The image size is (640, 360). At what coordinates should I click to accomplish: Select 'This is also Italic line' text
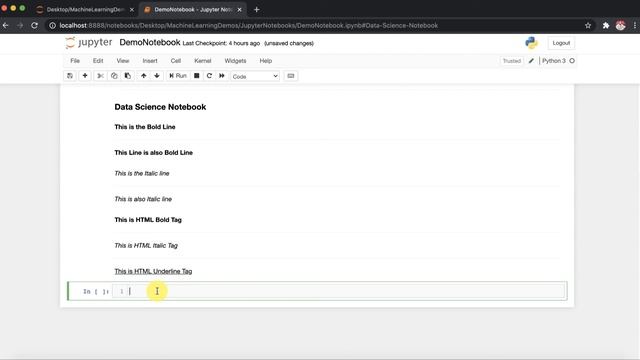coord(143,199)
